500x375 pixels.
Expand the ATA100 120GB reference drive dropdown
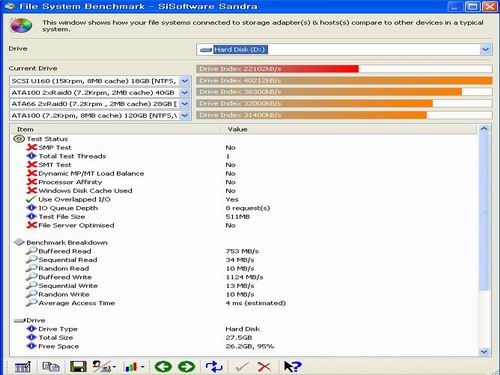tap(185, 116)
